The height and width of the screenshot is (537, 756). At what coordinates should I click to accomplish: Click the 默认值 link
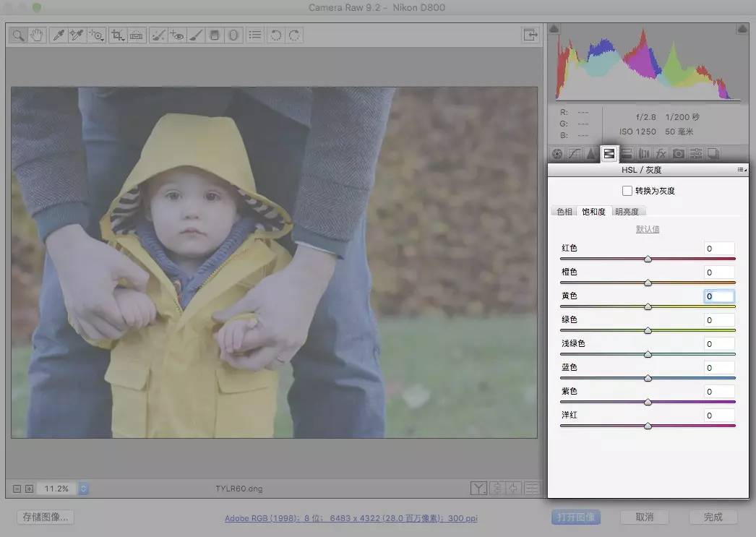pos(648,229)
